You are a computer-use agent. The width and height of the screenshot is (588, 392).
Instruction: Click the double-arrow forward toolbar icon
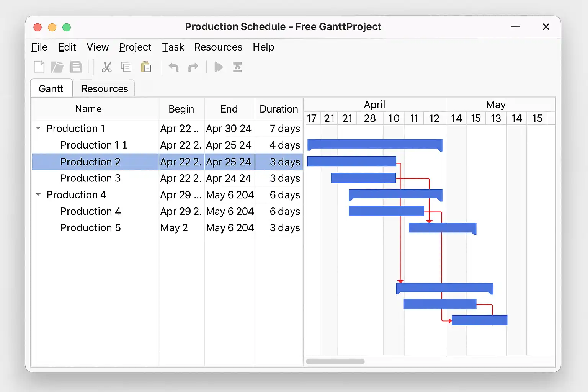pos(219,67)
